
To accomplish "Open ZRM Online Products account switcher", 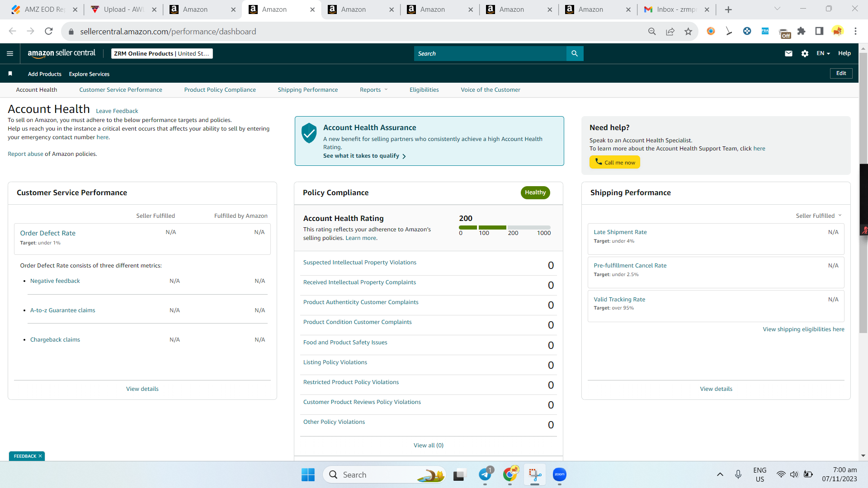I will point(162,53).
